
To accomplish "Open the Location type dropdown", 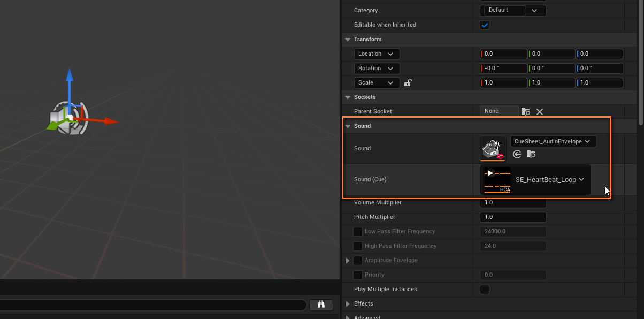I will 377,54.
